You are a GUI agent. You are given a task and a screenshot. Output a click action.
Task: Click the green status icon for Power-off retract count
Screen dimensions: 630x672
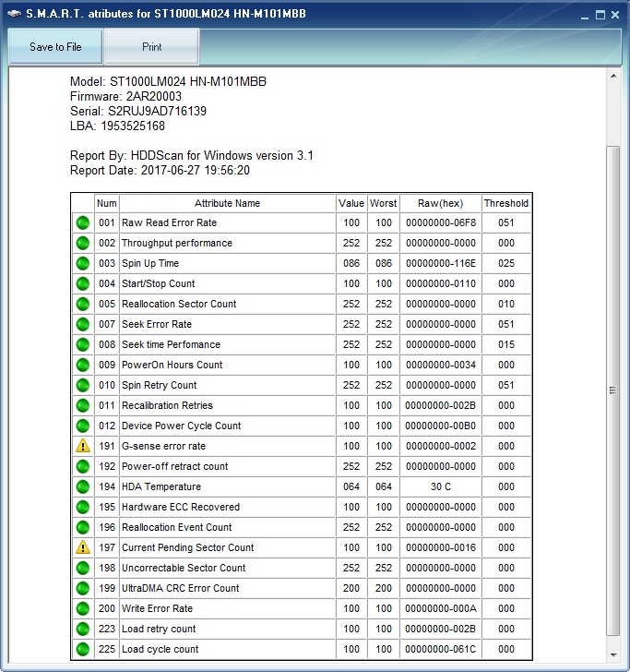83,466
